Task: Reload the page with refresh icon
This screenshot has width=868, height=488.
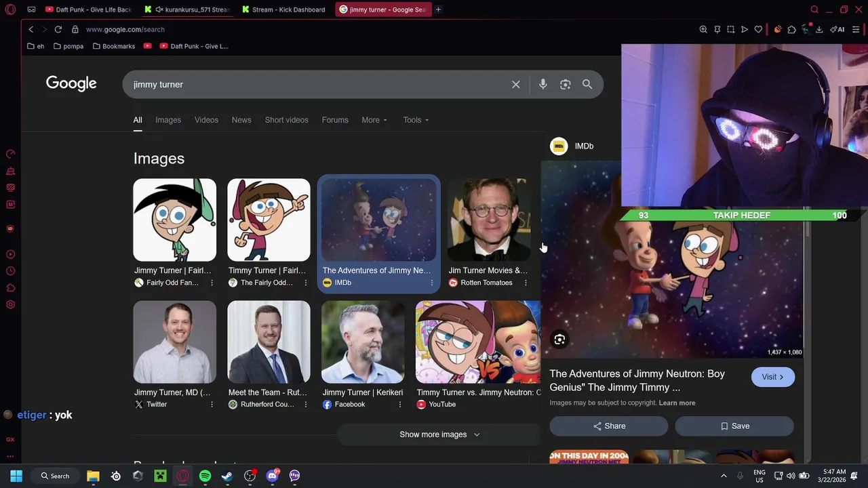Action: (58, 30)
